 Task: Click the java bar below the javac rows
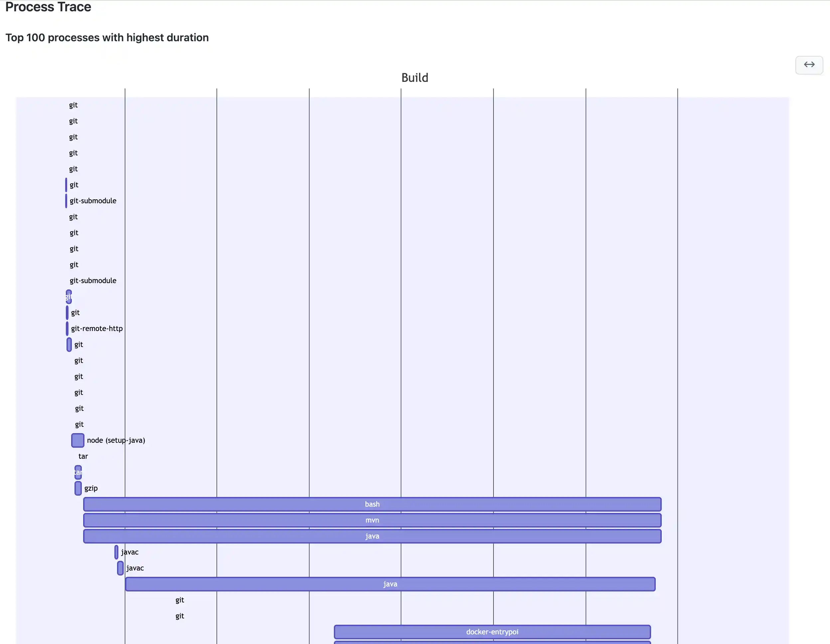coord(390,584)
